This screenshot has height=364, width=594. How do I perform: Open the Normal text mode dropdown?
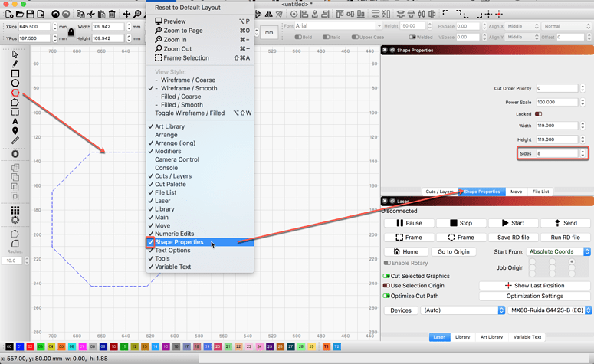(566, 26)
